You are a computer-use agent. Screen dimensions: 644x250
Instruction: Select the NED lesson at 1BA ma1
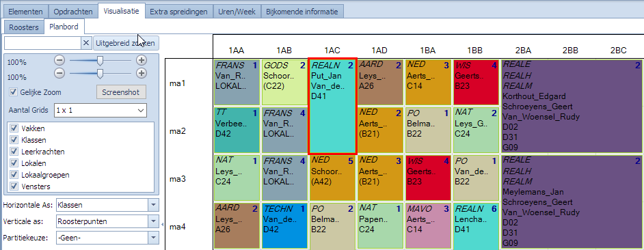[x=428, y=83]
